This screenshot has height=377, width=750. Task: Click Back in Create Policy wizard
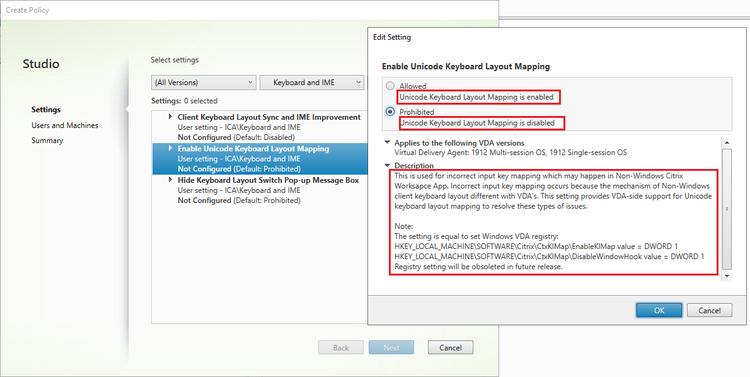click(341, 348)
